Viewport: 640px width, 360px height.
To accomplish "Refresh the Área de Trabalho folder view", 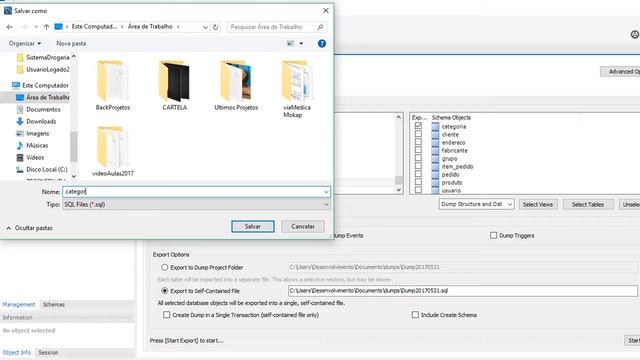I will 216,27.
